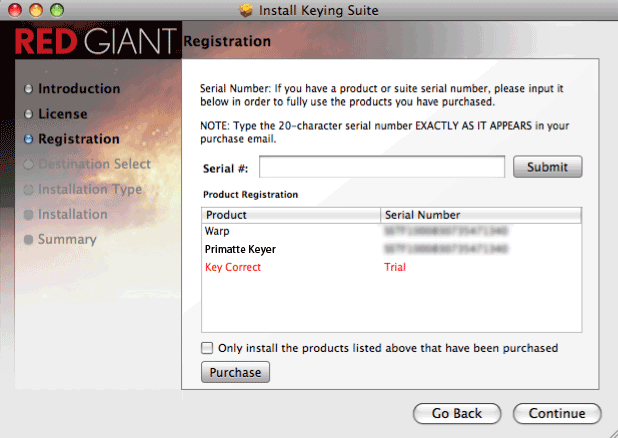Click the installer package icon in title bar
Image resolution: width=618 pixels, height=438 pixels.
[246, 10]
